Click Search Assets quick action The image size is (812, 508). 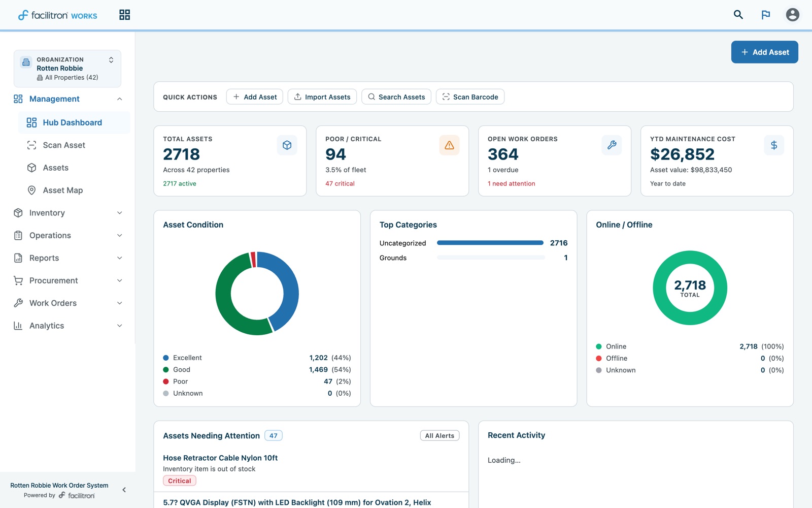[x=396, y=97]
